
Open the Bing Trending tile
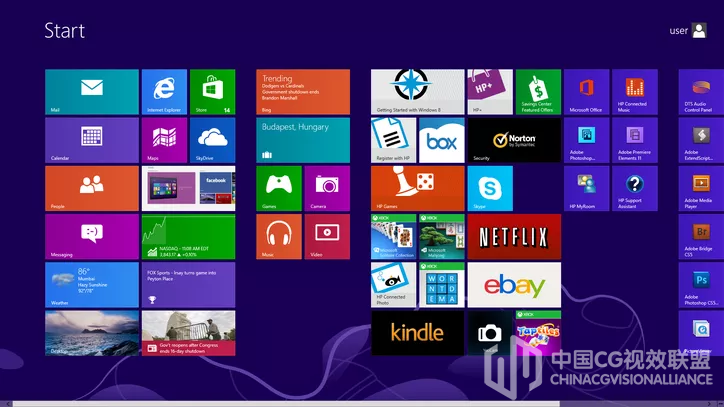303,92
